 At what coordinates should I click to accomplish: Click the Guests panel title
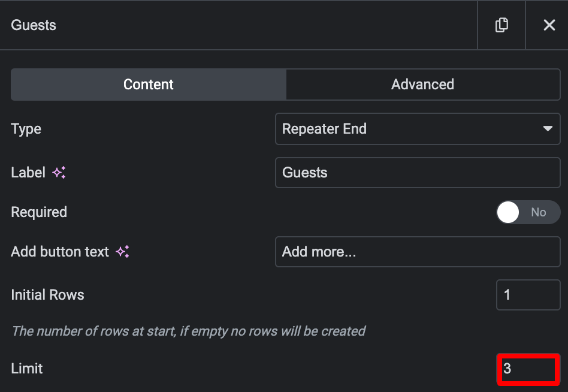[x=34, y=25]
